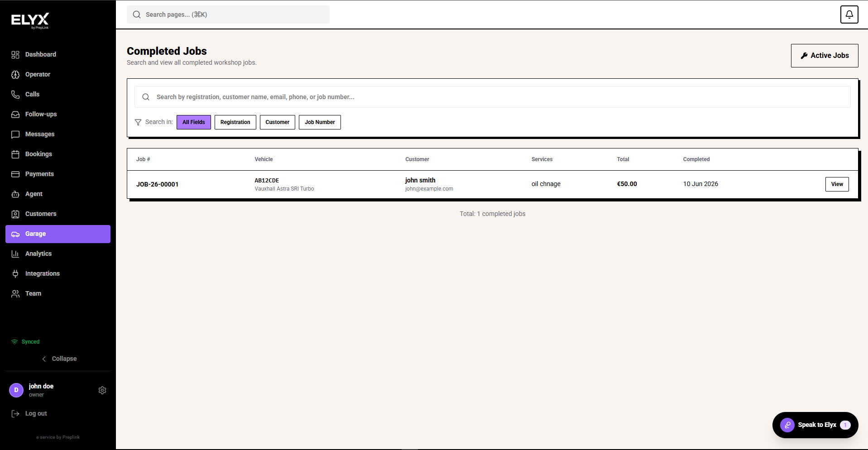Image resolution: width=868 pixels, height=450 pixels.
Task: Click magnifier icon in page search bar
Action: tap(137, 14)
